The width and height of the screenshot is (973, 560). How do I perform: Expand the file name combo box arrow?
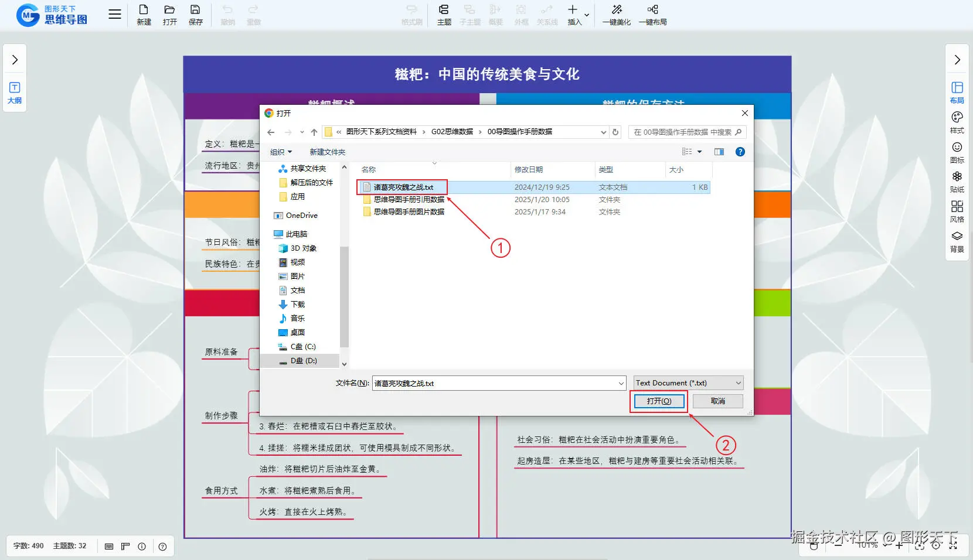[x=621, y=383]
